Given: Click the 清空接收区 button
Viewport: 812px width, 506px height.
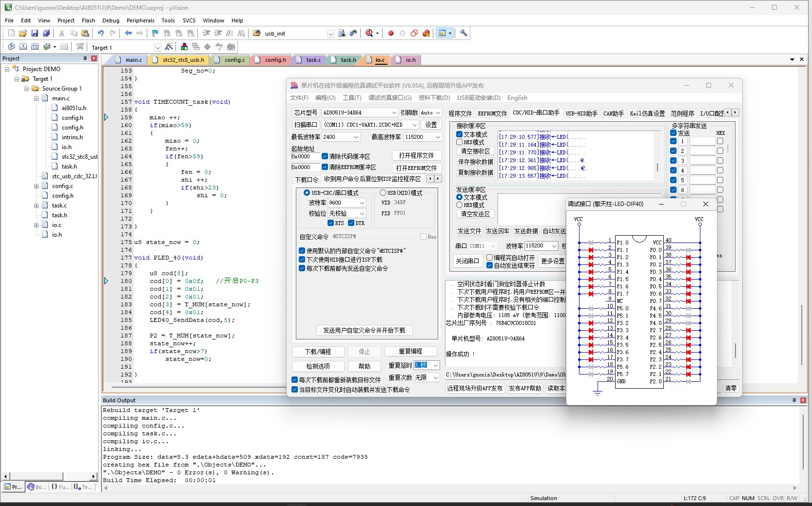Looking at the screenshot, I should (x=476, y=151).
